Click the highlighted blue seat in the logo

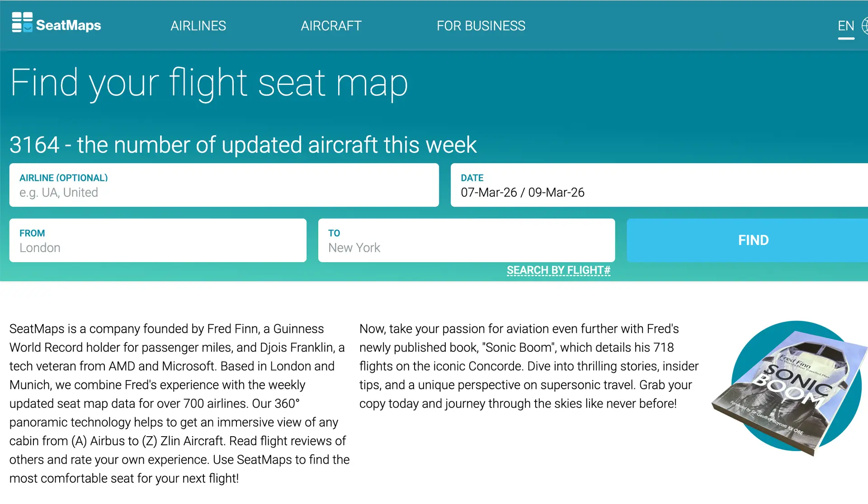point(28,28)
